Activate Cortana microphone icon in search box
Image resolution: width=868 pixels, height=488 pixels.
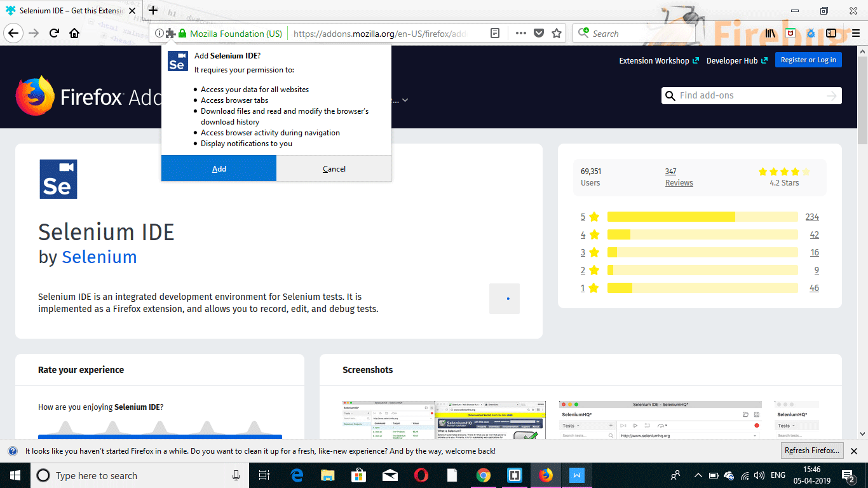[236, 475]
